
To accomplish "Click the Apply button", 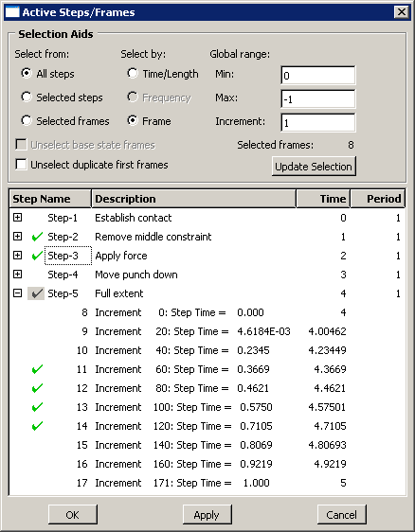I will [x=207, y=515].
